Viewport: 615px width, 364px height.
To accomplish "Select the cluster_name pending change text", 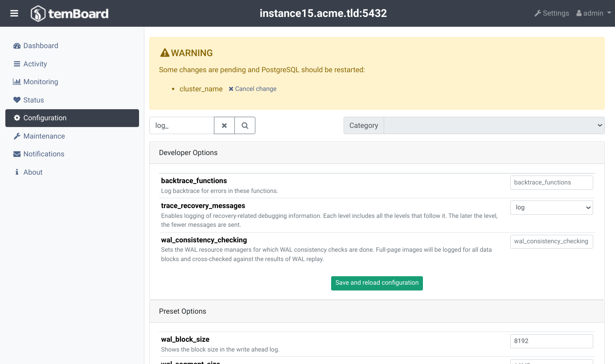I will click(x=201, y=89).
